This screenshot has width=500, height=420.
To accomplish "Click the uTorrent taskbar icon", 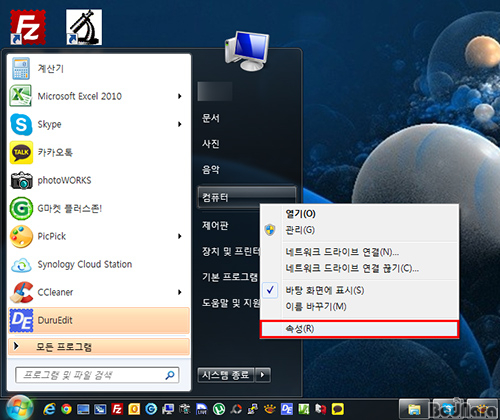I will coord(219,409).
